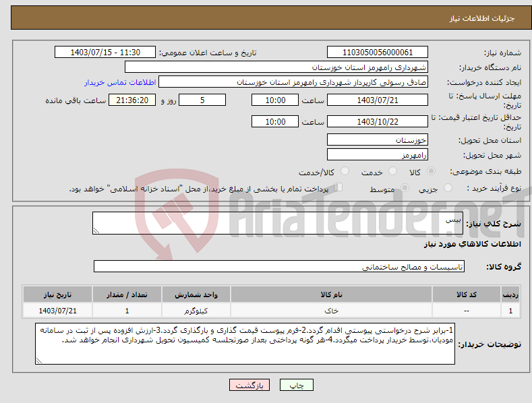Image resolution: width=532 pixels, height=403 pixels.
Task: Click the goods group field تاسیسات و مصالح ساختمانی
Action: [279, 267]
